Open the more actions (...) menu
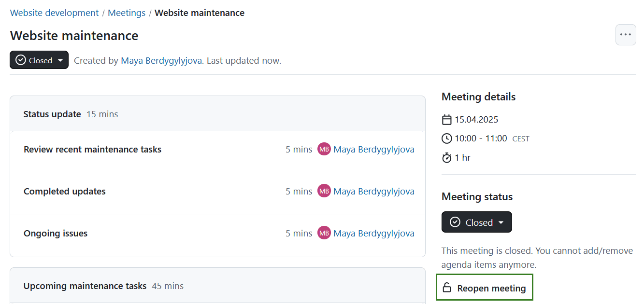 point(626,34)
